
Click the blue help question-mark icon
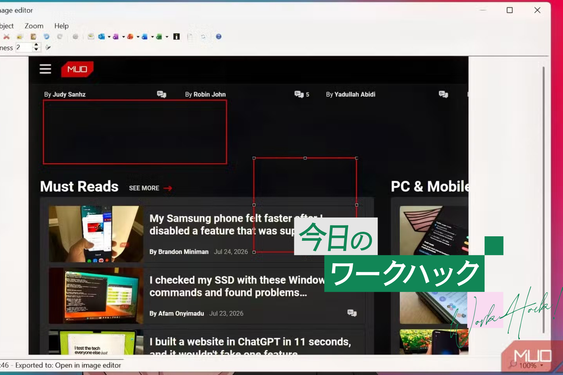coord(218,37)
